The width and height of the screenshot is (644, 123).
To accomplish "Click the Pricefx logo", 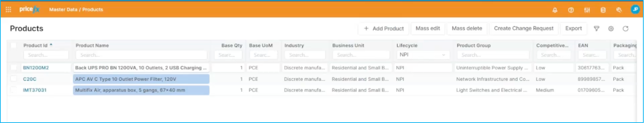I will (x=29, y=9).
